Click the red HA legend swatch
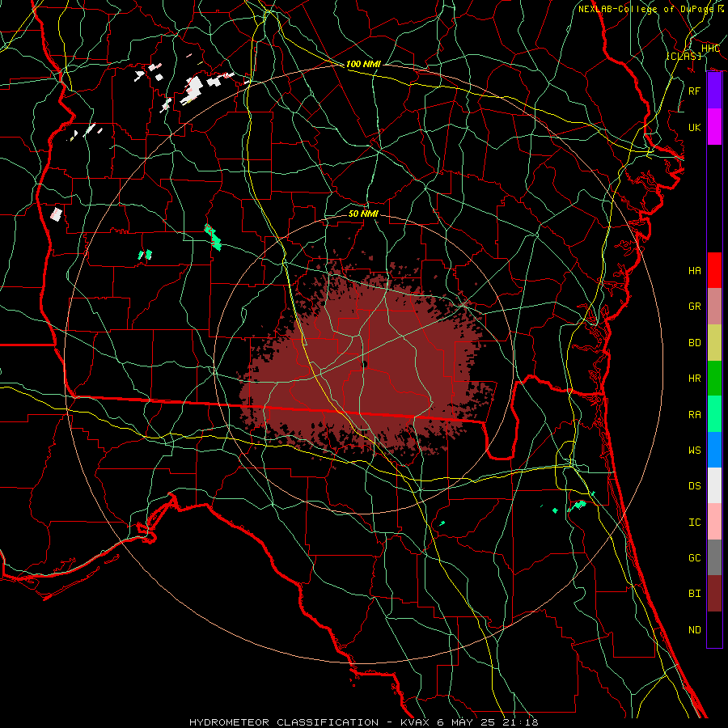 (714, 270)
